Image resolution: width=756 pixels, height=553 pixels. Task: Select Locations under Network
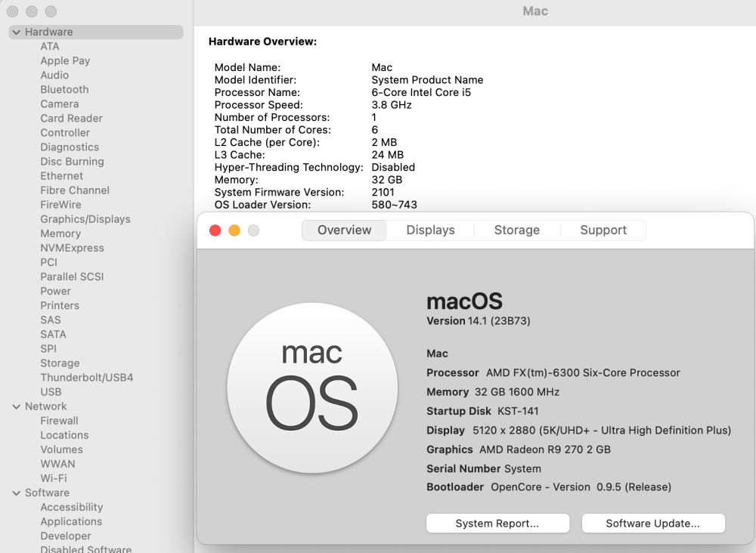click(x=64, y=435)
